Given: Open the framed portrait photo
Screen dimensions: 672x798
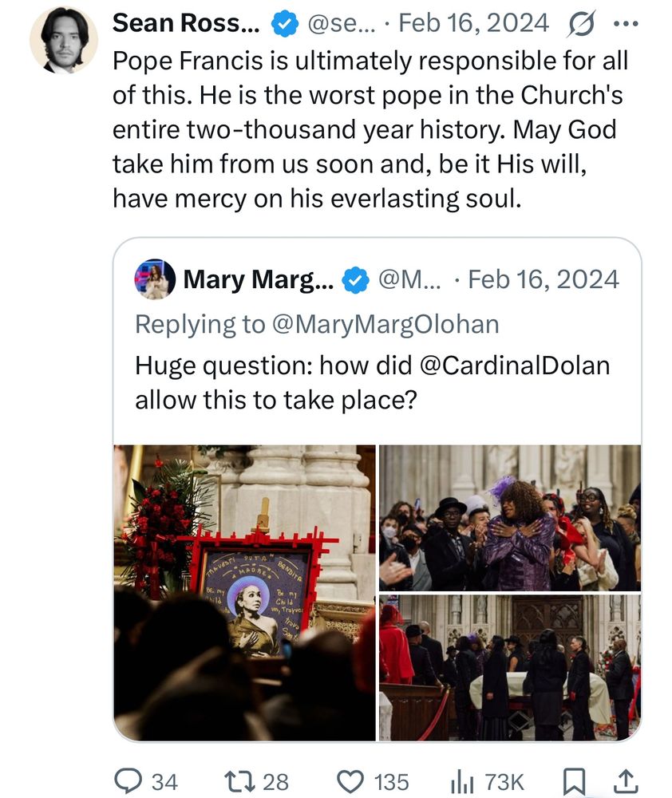Looking at the screenshot, I should pyautogui.click(x=244, y=592).
